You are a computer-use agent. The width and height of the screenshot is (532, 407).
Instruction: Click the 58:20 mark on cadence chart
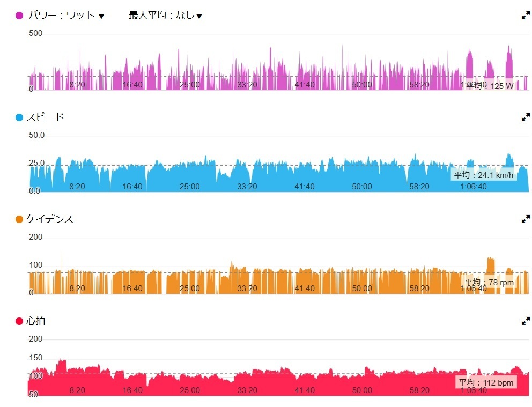pos(419,288)
